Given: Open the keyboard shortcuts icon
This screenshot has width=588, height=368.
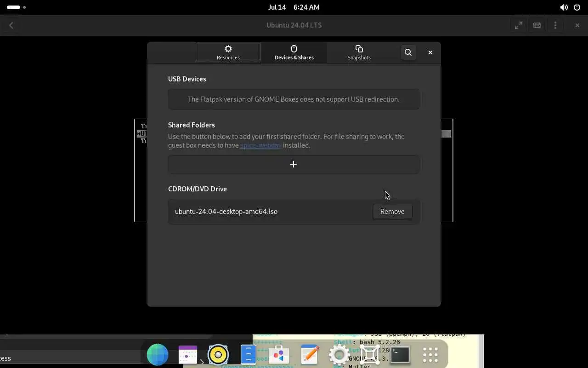Looking at the screenshot, I should pyautogui.click(x=537, y=25).
